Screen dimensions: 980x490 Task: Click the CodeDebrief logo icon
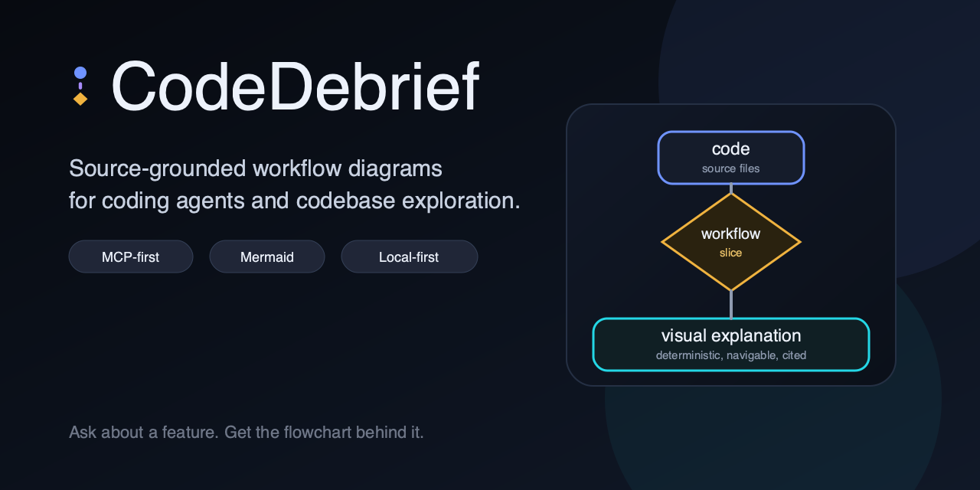pos(80,86)
